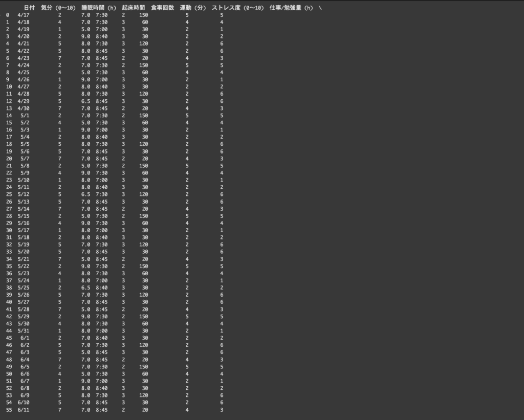This screenshot has width=524, height=420.
Task: Click the date 5/31
Action: [24, 331]
